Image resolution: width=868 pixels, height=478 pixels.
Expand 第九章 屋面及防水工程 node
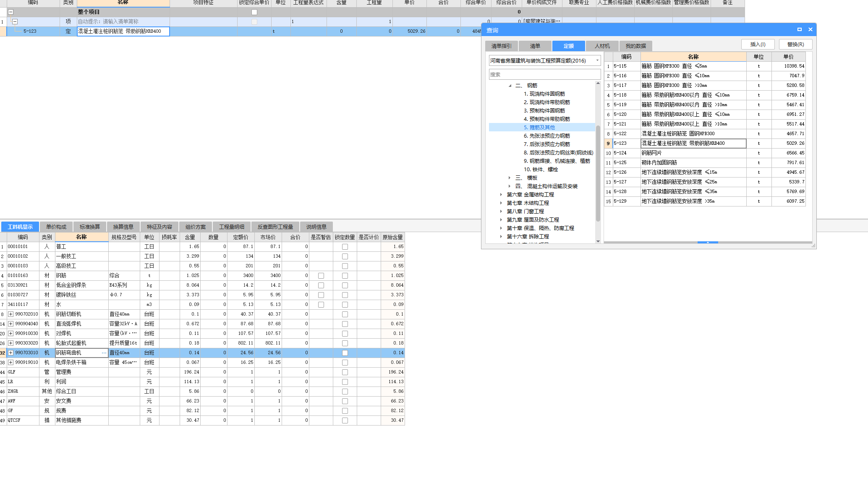501,220
